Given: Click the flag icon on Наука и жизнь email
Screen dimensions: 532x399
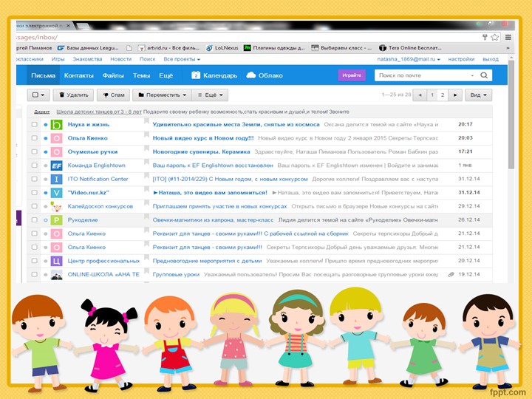Looking at the screenshot, I should [x=146, y=125].
